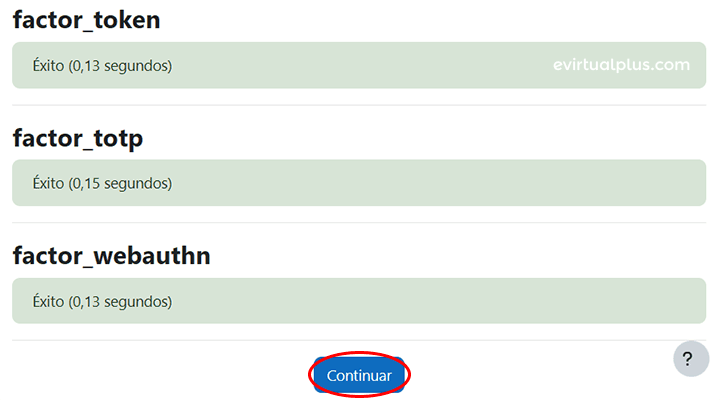Viewport: 720px width, 401px height.
Task: Click the evirtualplus.com watermark
Action: pos(621,65)
